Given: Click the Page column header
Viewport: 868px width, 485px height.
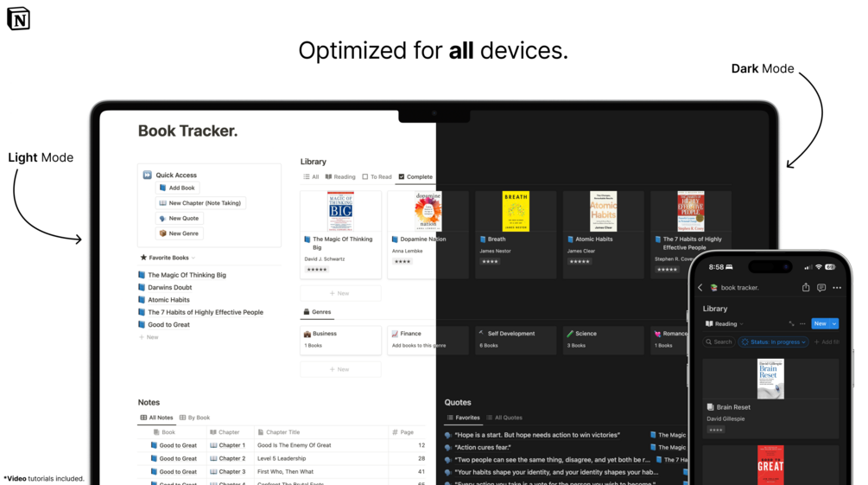Looking at the screenshot, I should click(x=403, y=431).
